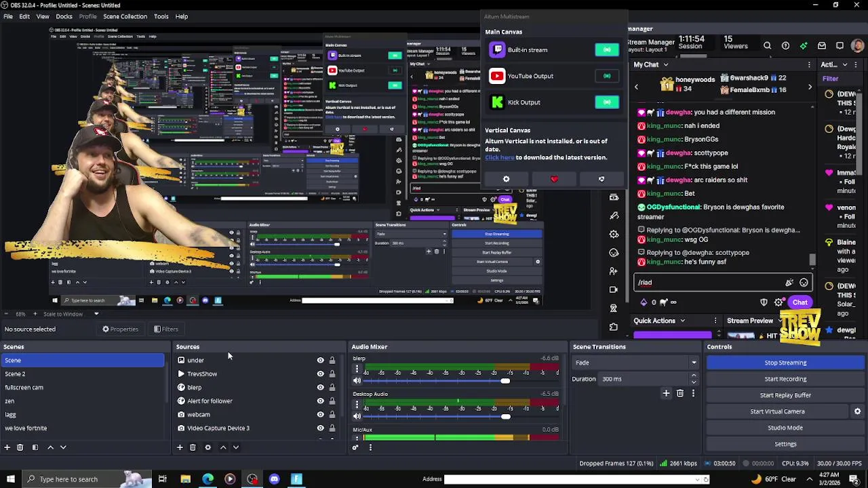Image resolution: width=868 pixels, height=488 pixels.
Task: Hide the under source with its eye icon
Action: pyautogui.click(x=320, y=361)
